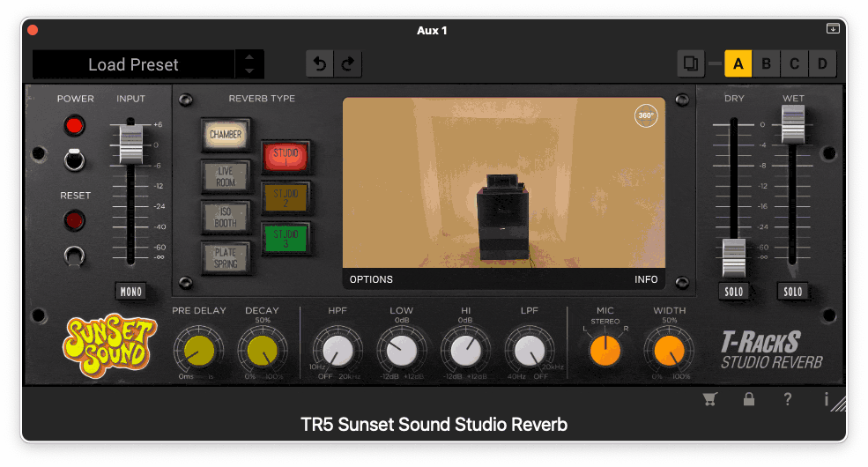The width and height of the screenshot is (868, 467).
Task: Click the LPF knob
Action: (530, 351)
